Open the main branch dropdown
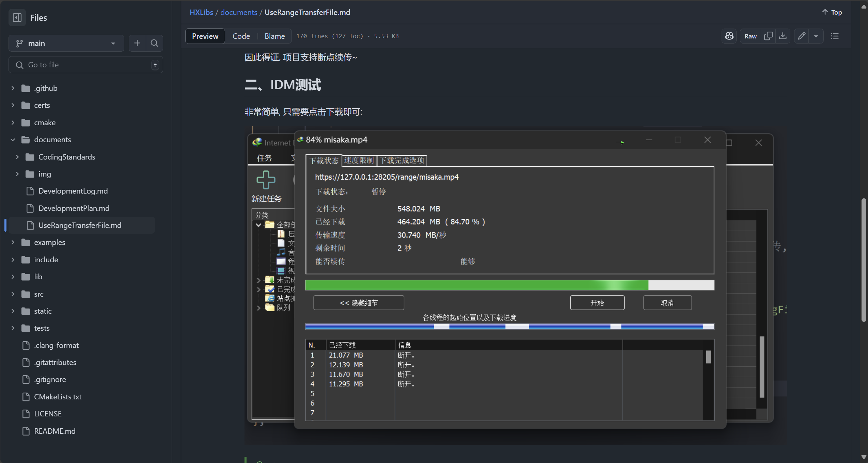The width and height of the screenshot is (868, 463). pyautogui.click(x=66, y=43)
